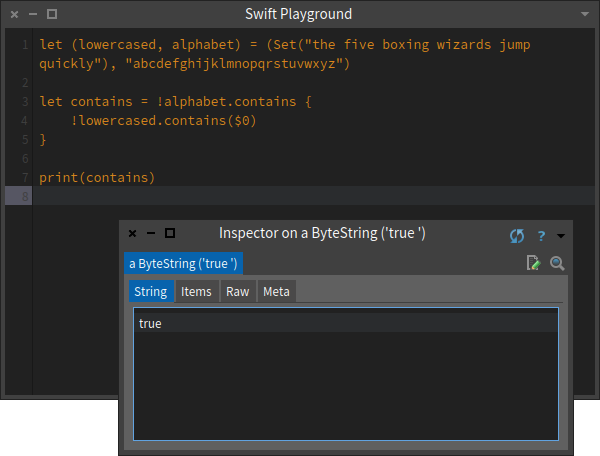Screen dimensions: 600x456
Task: Close the Swift Playground window
Action: click(x=14, y=15)
